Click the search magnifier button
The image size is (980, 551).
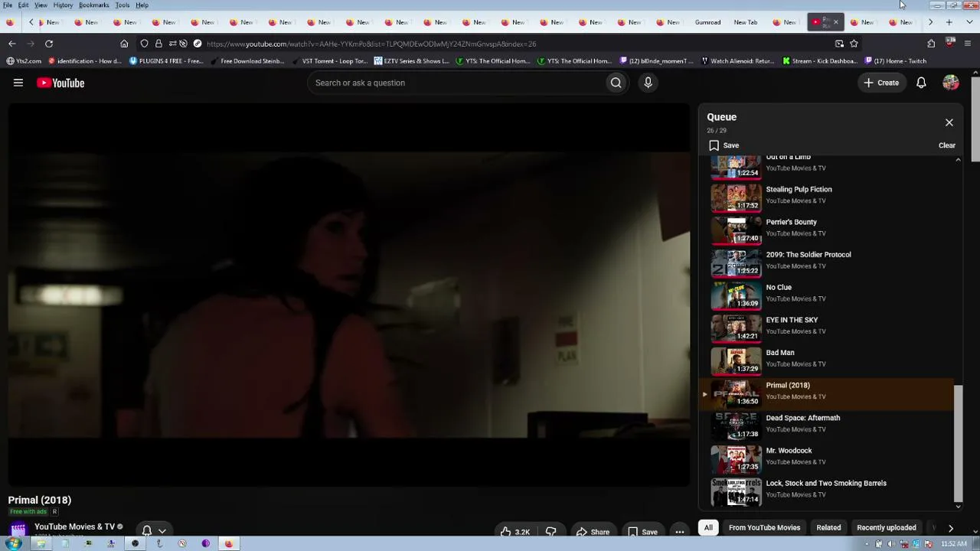pyautogui.click(x=616, y=83)
